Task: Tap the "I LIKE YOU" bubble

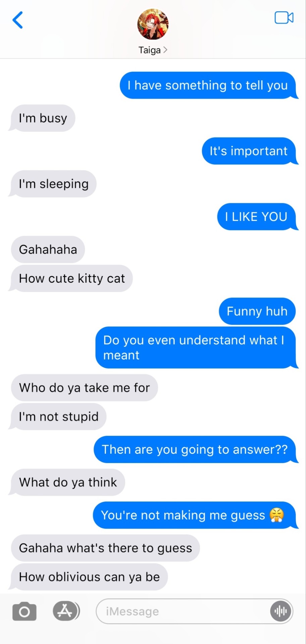Action: pyautogui.click(x=257, y=217)
